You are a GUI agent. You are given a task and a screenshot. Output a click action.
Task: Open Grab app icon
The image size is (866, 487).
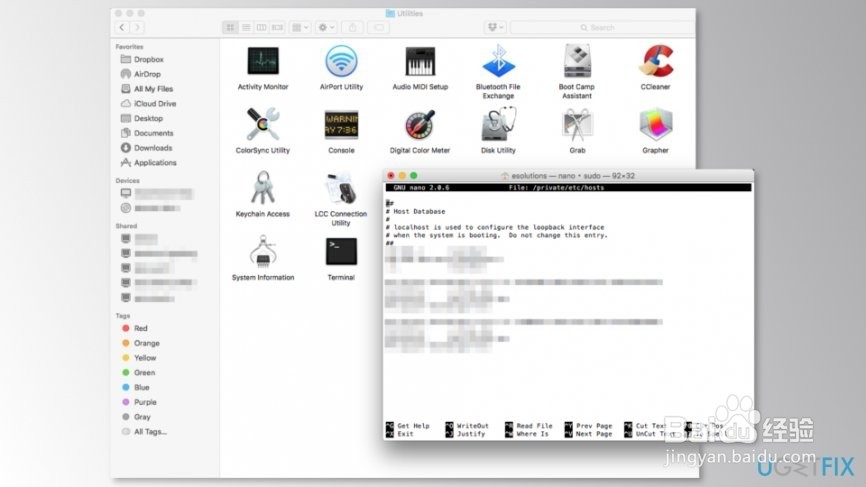point(577,124)
